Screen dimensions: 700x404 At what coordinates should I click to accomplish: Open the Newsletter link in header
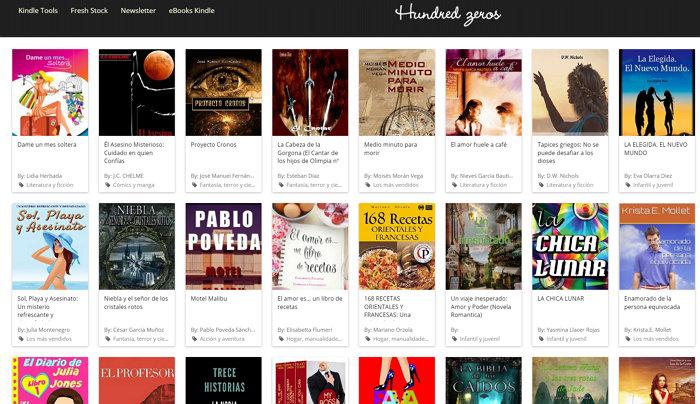138,10
